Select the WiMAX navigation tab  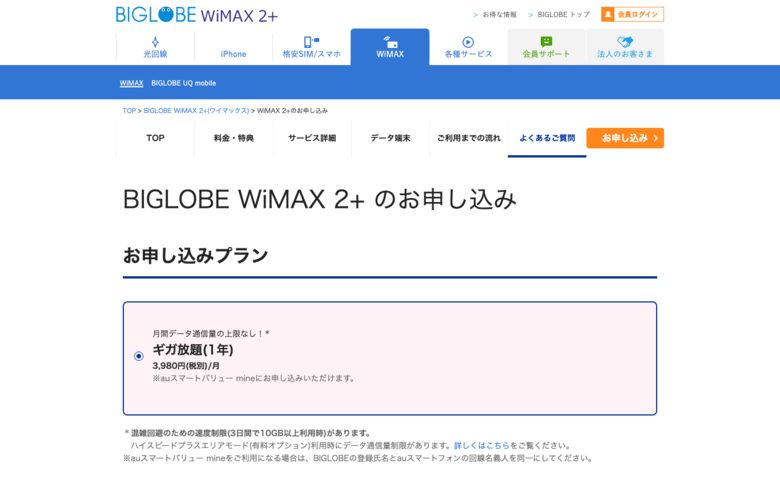pyautogui.click(x=390, y=47)
